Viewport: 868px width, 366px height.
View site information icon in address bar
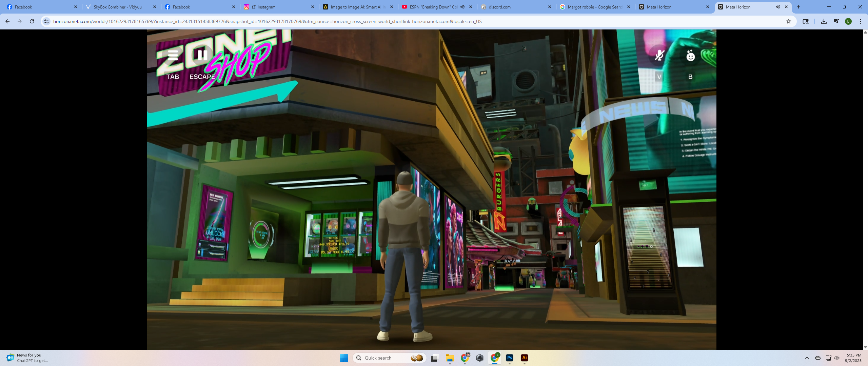(46, 21)
